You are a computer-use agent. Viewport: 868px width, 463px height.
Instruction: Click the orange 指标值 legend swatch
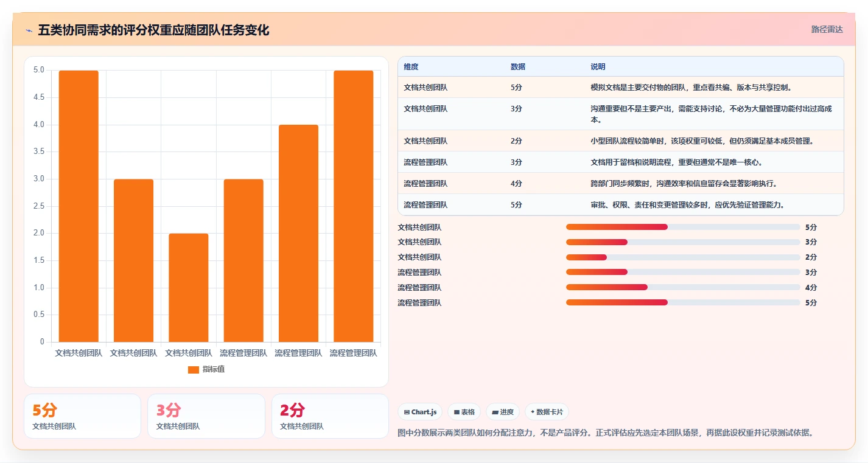pyautogui.click(x=194, y=370)
